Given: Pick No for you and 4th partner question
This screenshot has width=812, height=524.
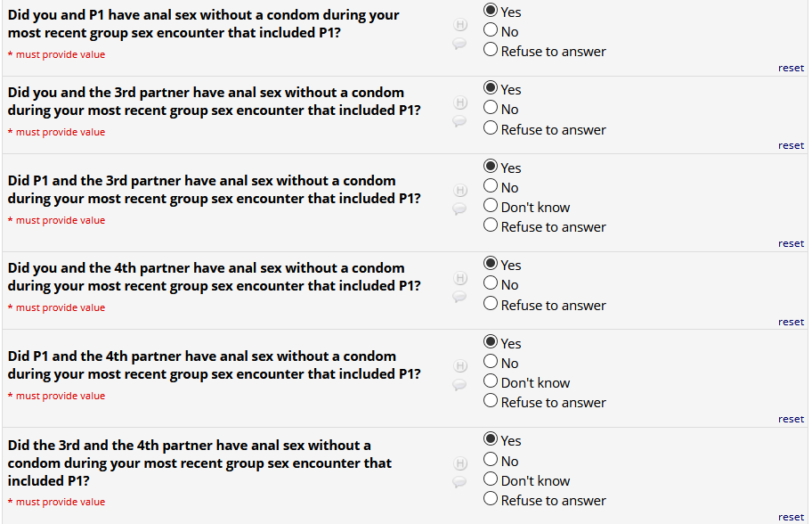Looking at the screenshot, I should point(491,285).
